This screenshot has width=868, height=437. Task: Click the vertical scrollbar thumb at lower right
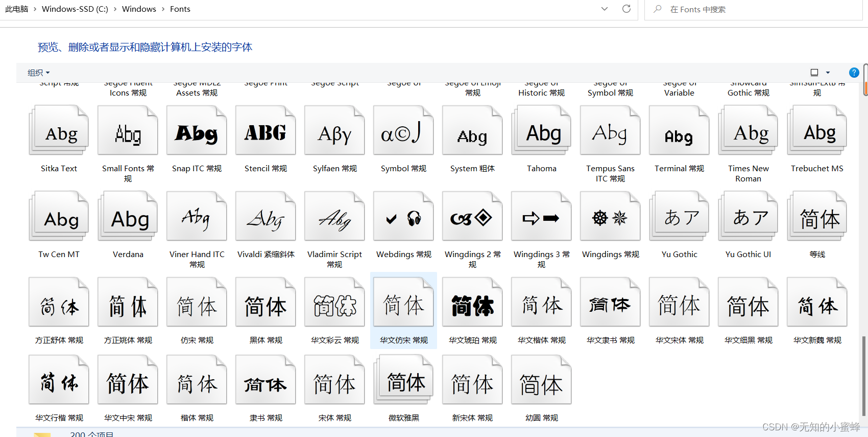[864, 376]
